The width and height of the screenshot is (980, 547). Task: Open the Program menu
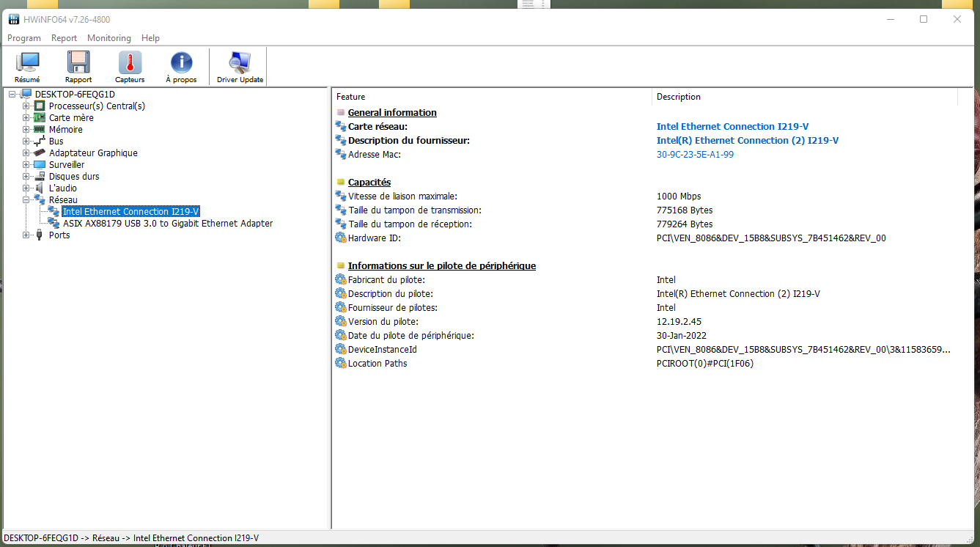pyautogui.click(x=24, y=38)
